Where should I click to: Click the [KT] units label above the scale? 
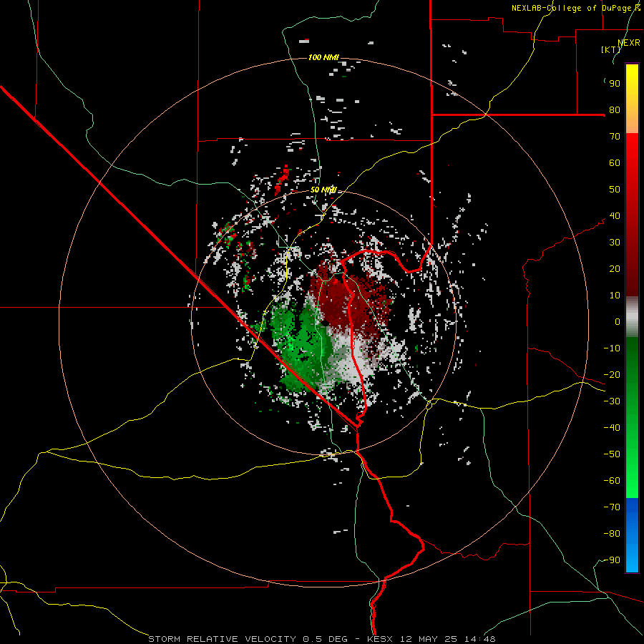coord(611,49)
